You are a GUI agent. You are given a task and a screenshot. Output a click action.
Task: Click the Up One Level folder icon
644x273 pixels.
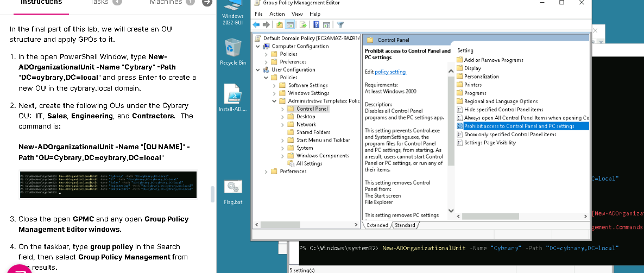coord(279,24)
